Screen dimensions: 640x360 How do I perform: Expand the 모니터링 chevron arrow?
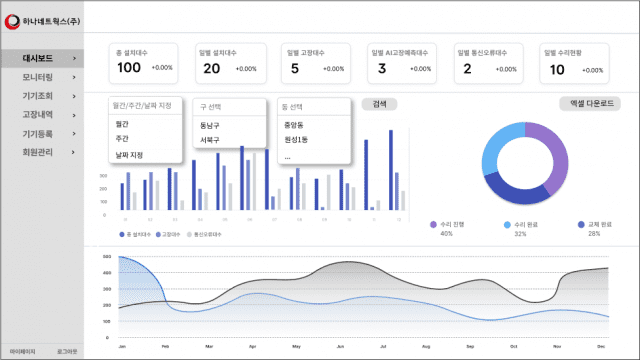point(74,77)
